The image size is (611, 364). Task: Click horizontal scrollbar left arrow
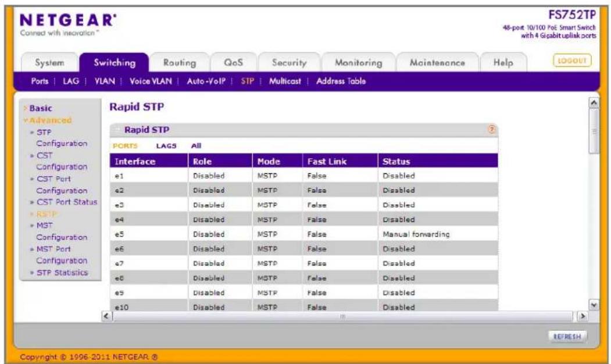tap(107, 316)
